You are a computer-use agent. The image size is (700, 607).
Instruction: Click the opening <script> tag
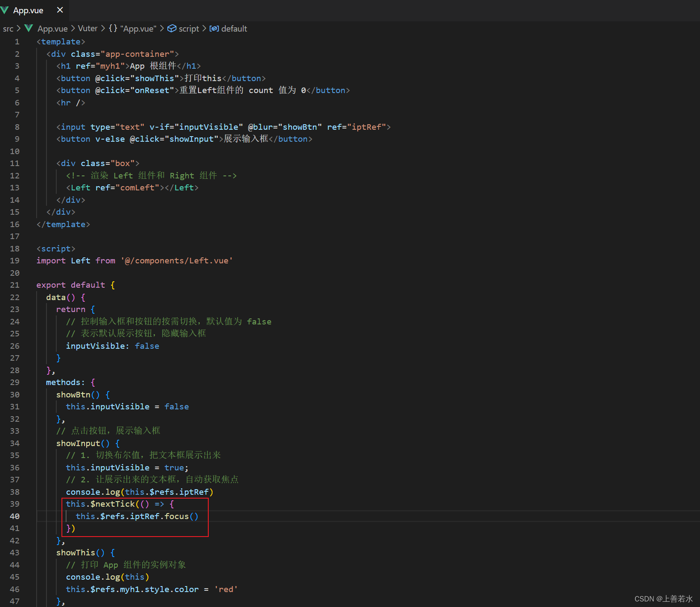[56, 249]
